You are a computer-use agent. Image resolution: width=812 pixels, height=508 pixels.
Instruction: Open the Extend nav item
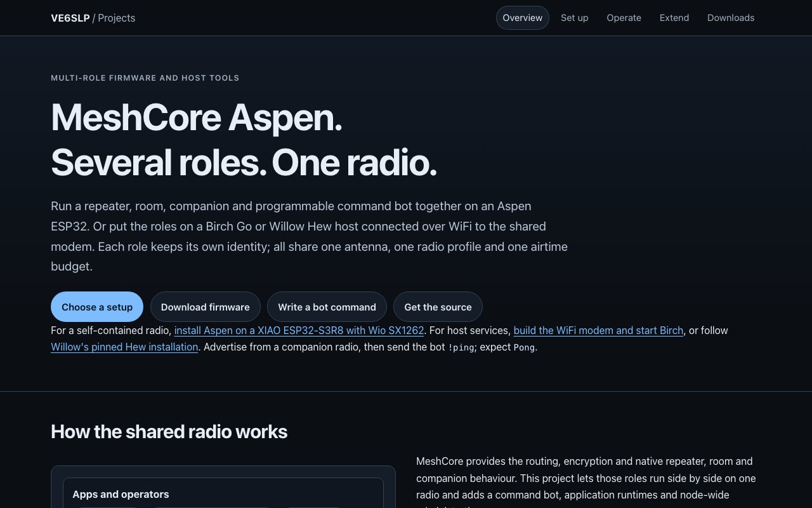tap(674, 18)
